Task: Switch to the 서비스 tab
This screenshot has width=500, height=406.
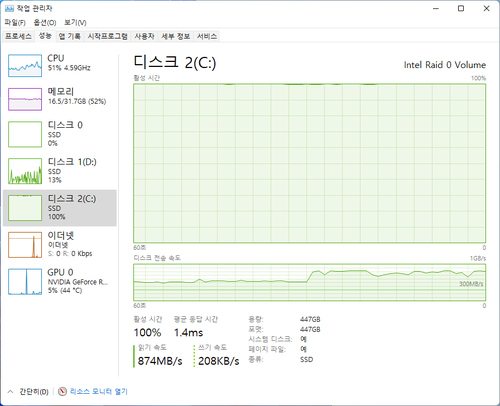Action: 207,36
